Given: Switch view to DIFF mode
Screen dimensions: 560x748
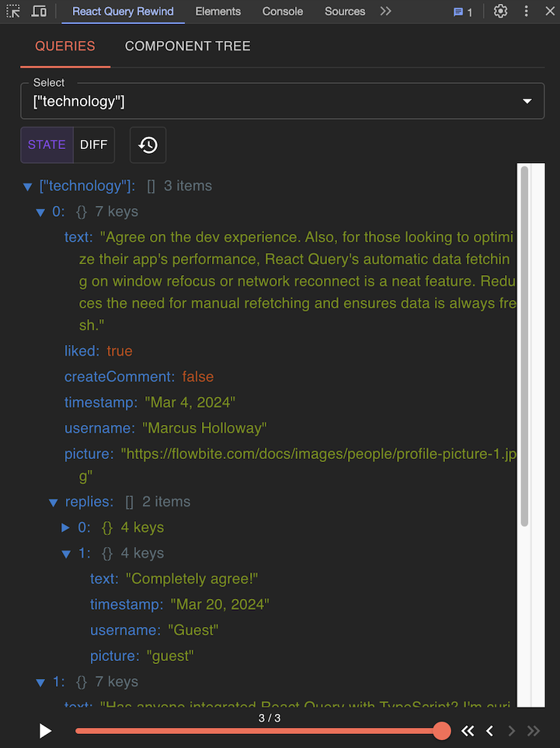Looking at the screenshot, I should [x=94, y=145].
